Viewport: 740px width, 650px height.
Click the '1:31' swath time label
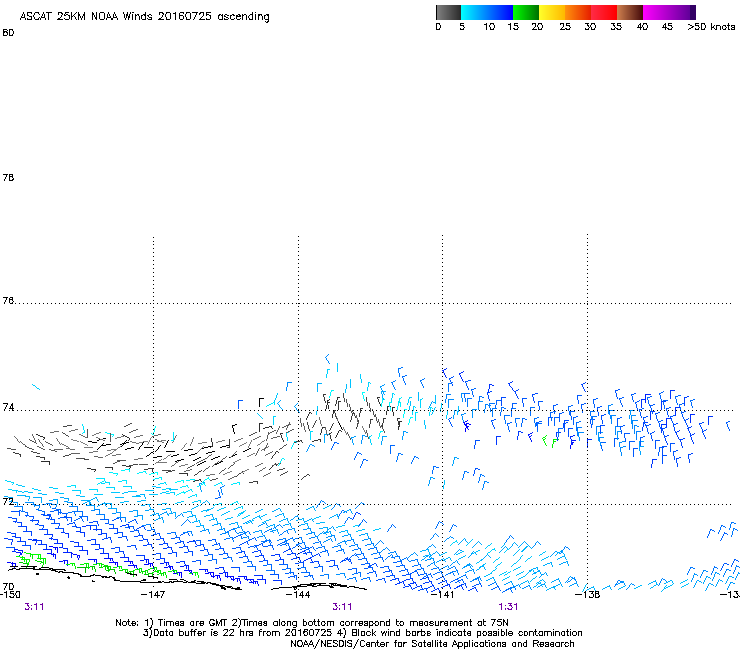(508, 607)
